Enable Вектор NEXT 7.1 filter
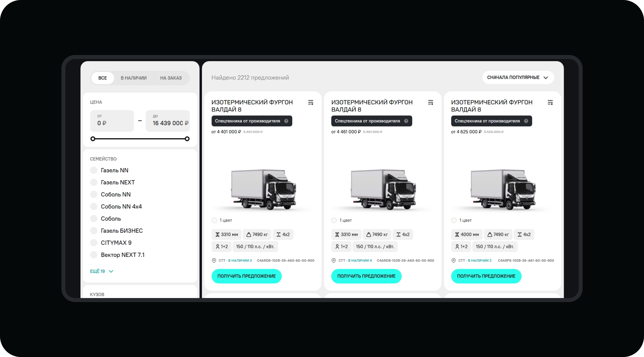Image resolution: width=644 pixels, height=357 pixels. [94, 255]
